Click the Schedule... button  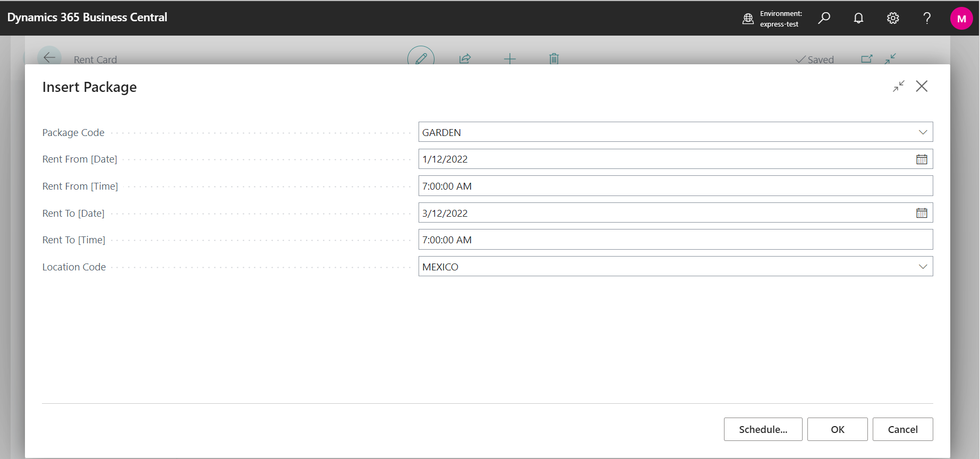point(763,429)
